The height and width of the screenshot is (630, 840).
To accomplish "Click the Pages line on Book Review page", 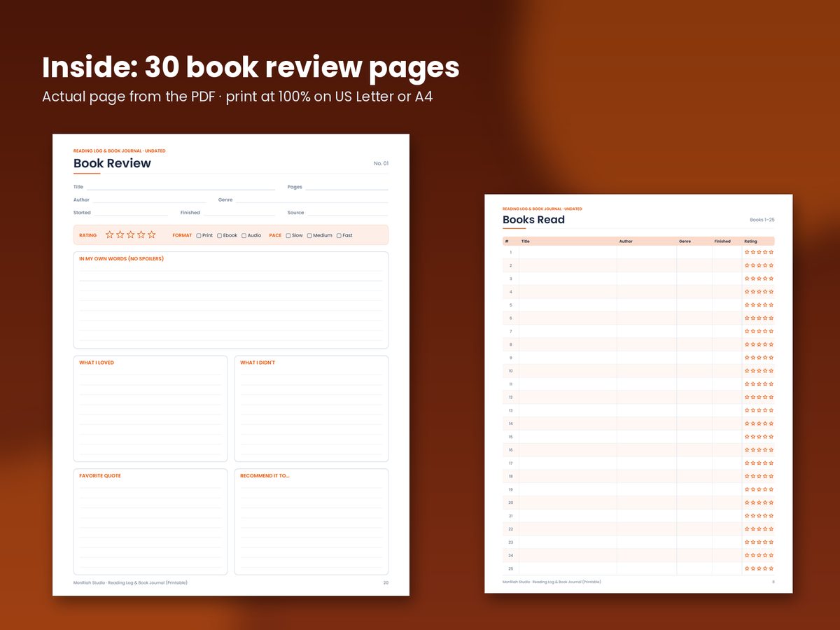I will point(346,188).
